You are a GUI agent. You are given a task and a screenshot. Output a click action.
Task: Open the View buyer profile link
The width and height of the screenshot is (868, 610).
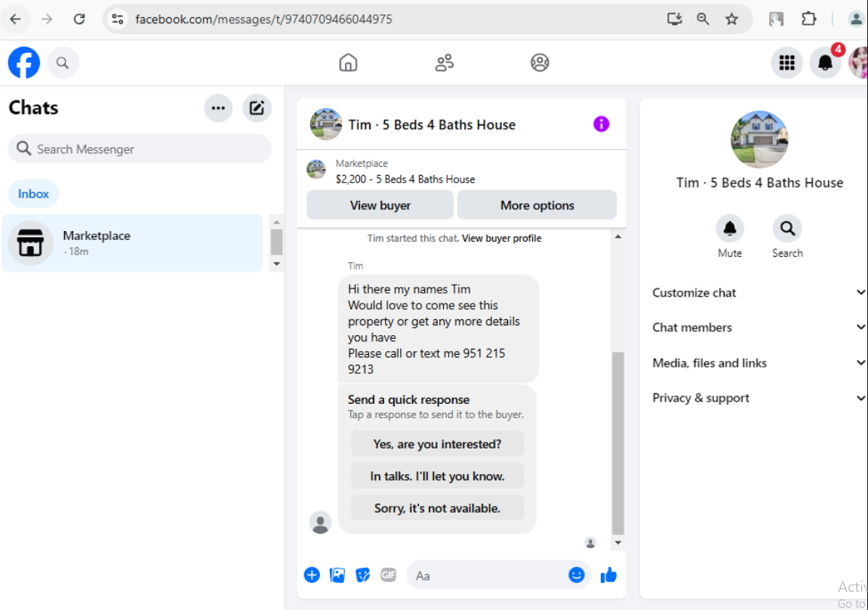click(x=501, y=239)
